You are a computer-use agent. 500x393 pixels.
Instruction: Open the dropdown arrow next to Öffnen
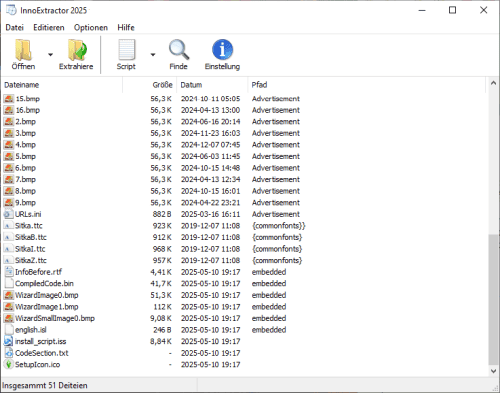coord(50,54)
